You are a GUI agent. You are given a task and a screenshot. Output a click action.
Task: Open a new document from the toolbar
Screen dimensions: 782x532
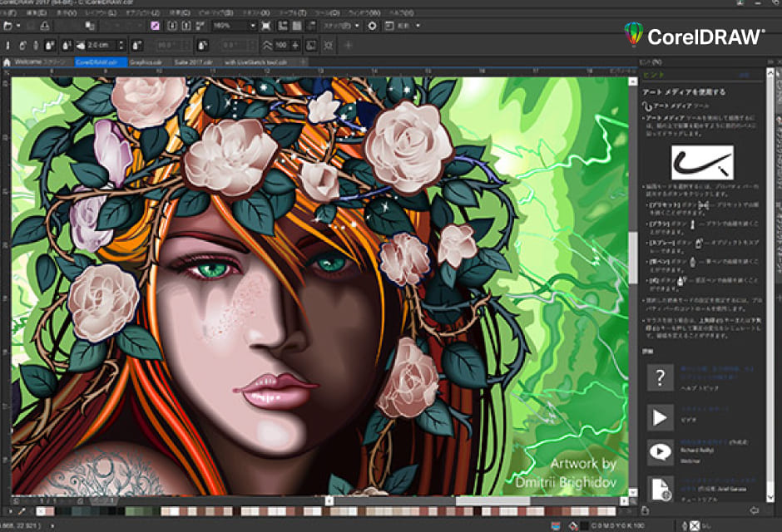point(7,27)
